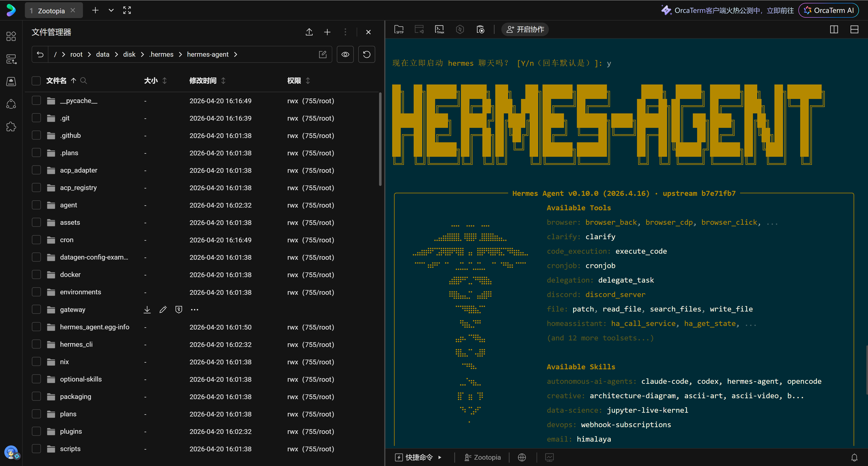This screenshot has width=868, height=466.
Task: Toggle hidden files visibility eye icon
Action: pos(345,54)
